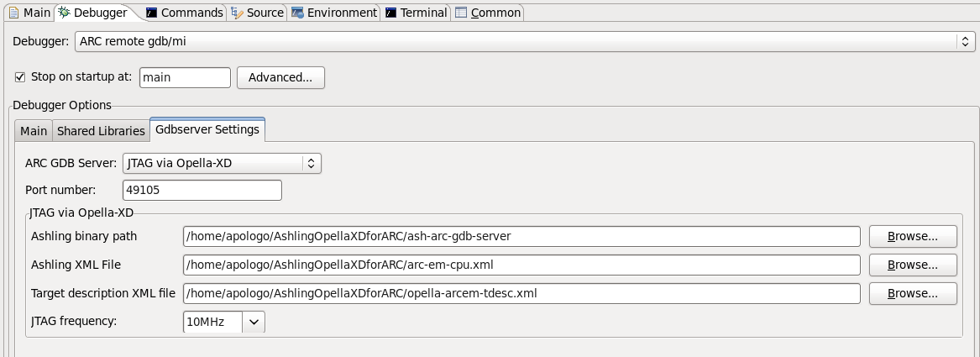Screen dimensions: 980x357
Task: Click the Terminal tab icon
Action: pyautogui.click(x=390, y=13)
